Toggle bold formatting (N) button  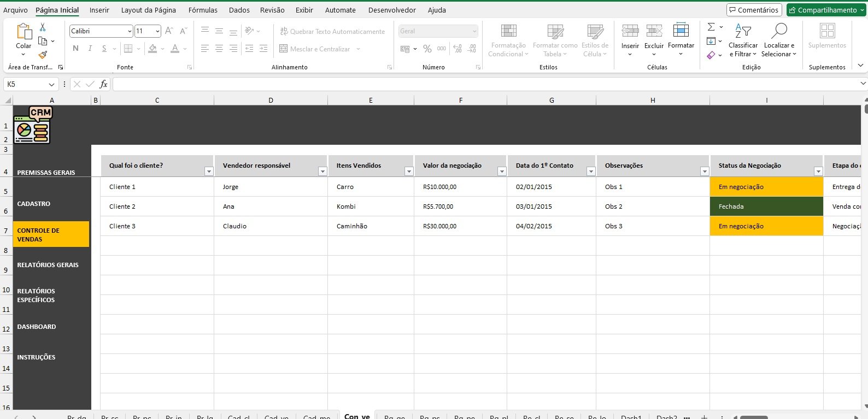point(75,49)
